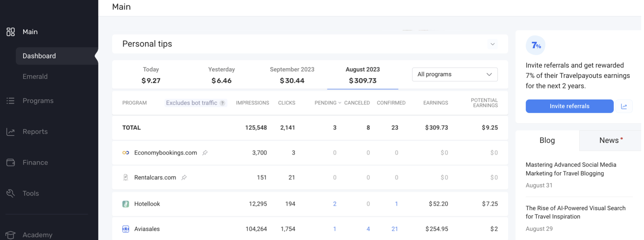This screenshot has height=240, width=644.
Task: Click the Academy graduation cap icon
Action: coord(11,235)
